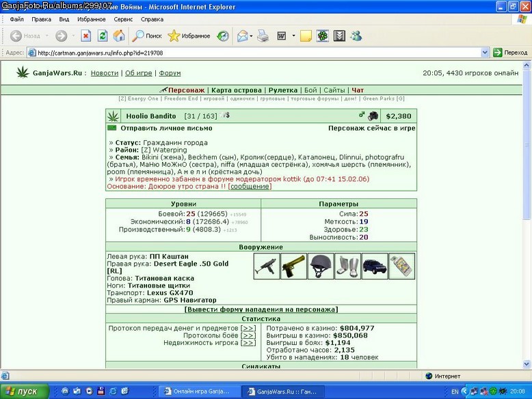Image resolution: width=532 pixels, height=399 pixels.
Task: Open the Back button history dropdown arrow
Action: (46, 36)
